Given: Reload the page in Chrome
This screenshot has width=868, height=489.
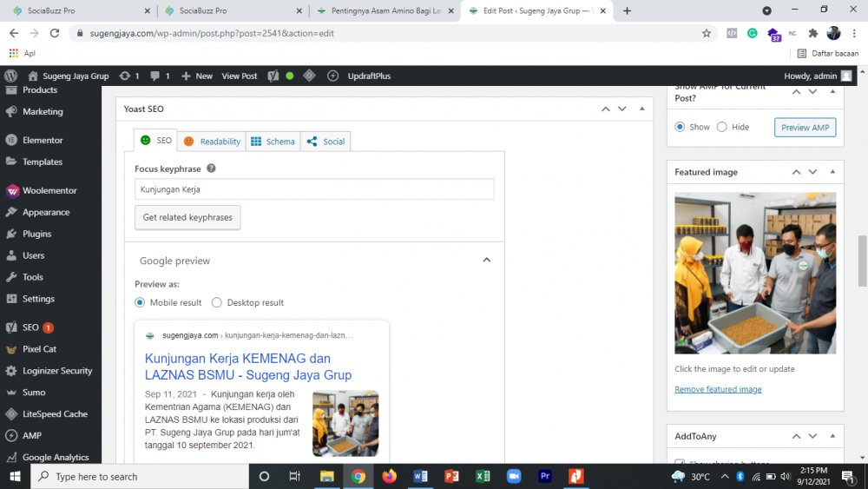Looking at the screenshot, I should pos(54,33).
